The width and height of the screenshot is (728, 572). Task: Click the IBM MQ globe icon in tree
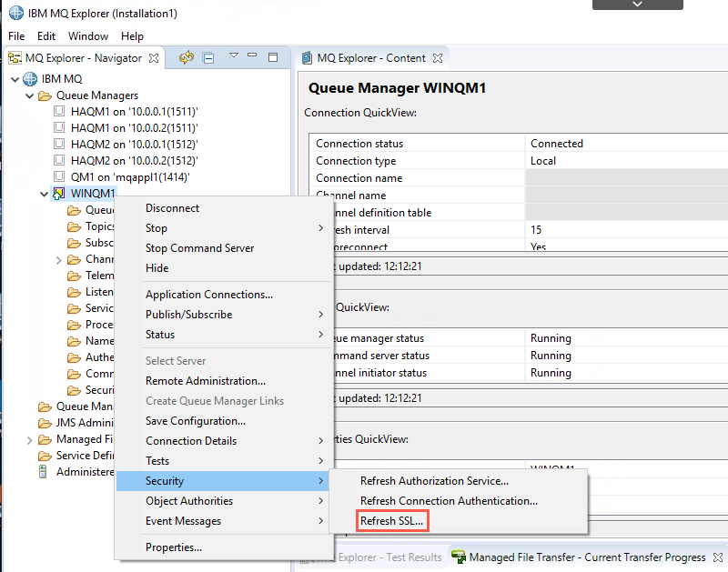30,79
